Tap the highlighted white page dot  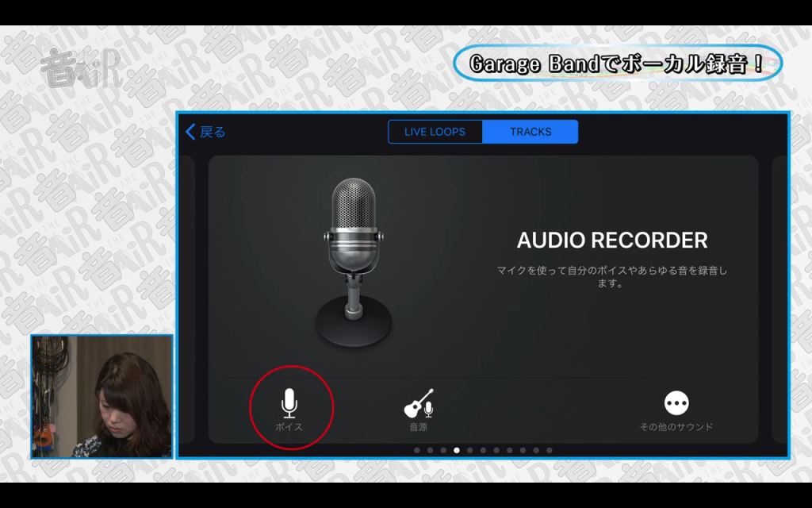point(457,450)
